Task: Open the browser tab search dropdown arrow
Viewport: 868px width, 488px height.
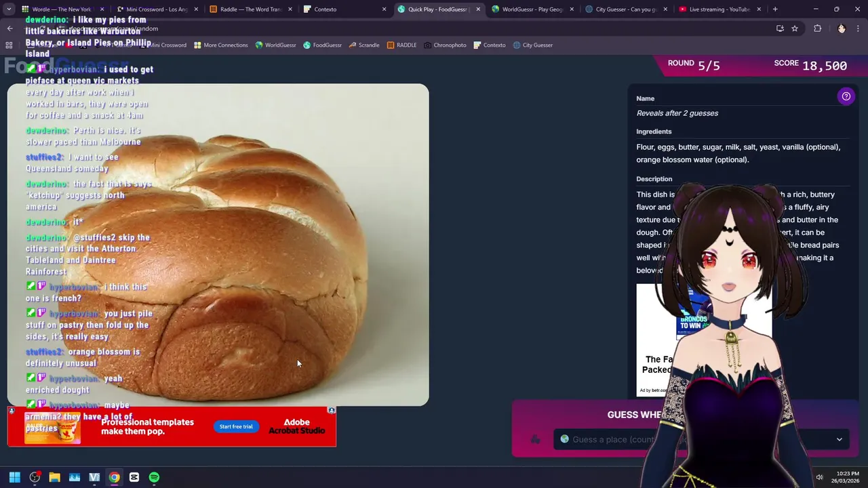Action: pyautogui.click(x=9, y=9)
